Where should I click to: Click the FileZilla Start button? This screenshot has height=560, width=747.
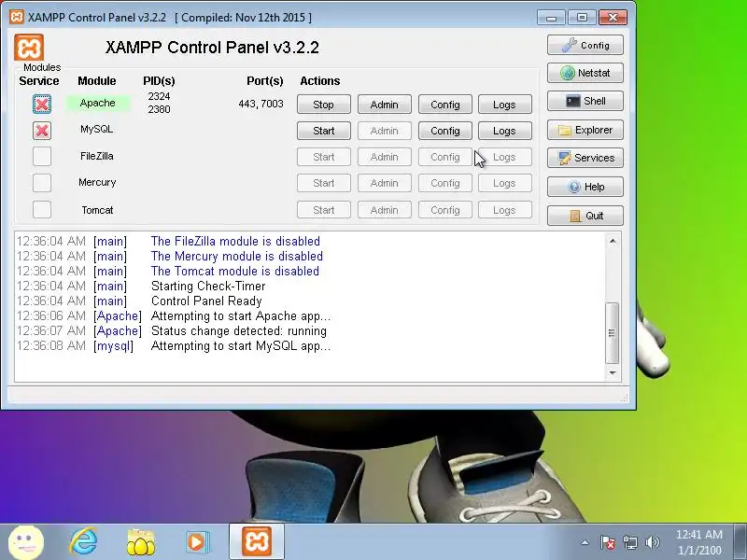323,157
